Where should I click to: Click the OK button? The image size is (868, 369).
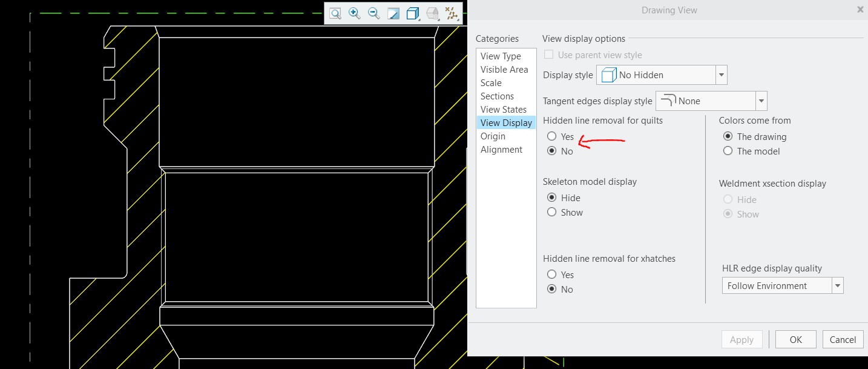pos(795,340)
